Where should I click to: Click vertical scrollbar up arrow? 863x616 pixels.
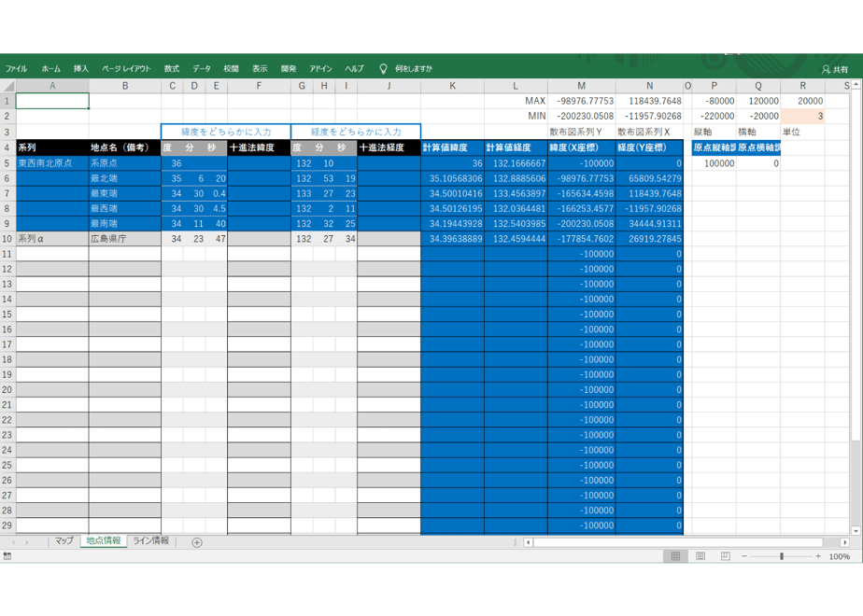[856, 85]
